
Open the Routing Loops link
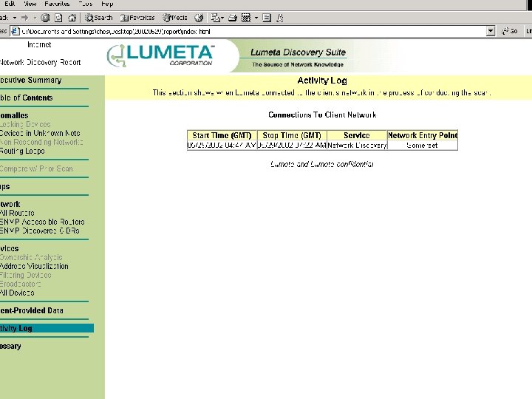coord(22,151)
